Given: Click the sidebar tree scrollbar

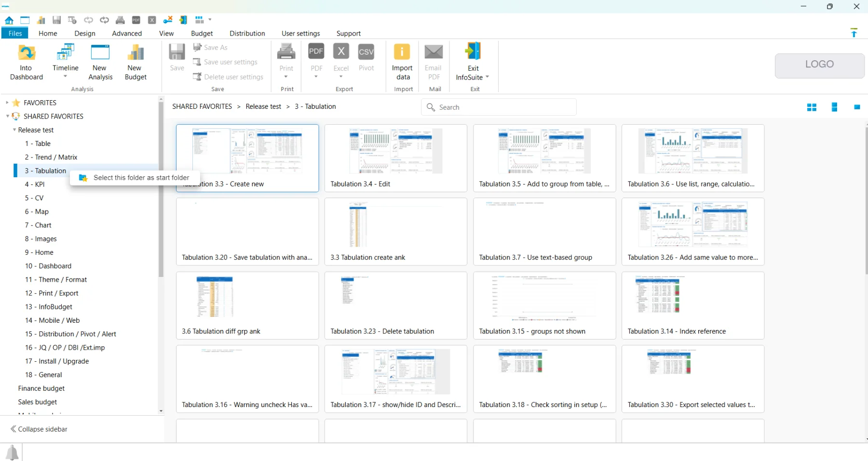Looking at the screenshot, I should pyautogui.click(x=161, y=189).
